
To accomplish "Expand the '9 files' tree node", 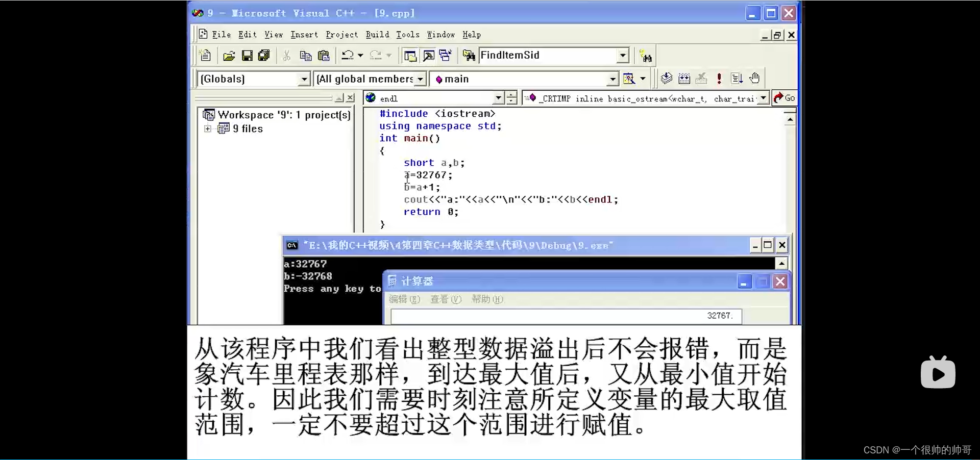I will (x=208, y=129).
